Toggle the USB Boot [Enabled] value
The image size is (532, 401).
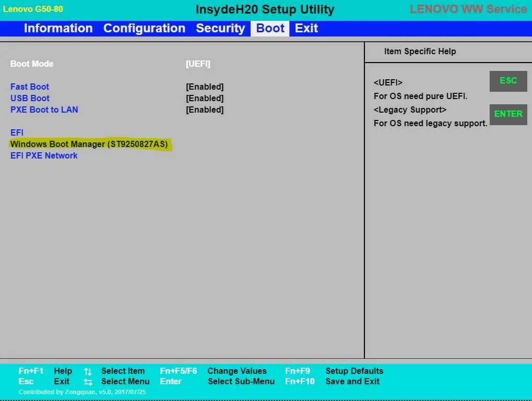(x=205, y=99)
